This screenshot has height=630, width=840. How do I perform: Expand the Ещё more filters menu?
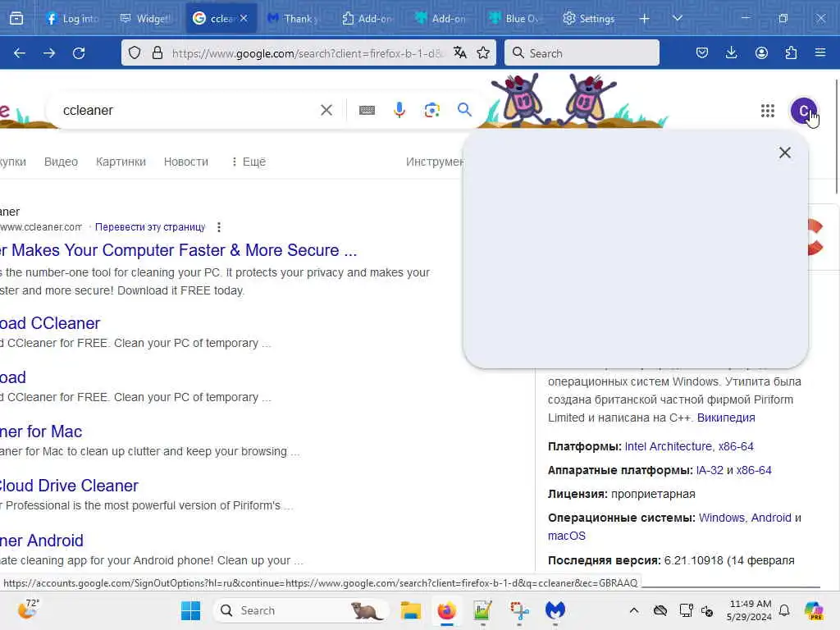[x=249, y=162]
